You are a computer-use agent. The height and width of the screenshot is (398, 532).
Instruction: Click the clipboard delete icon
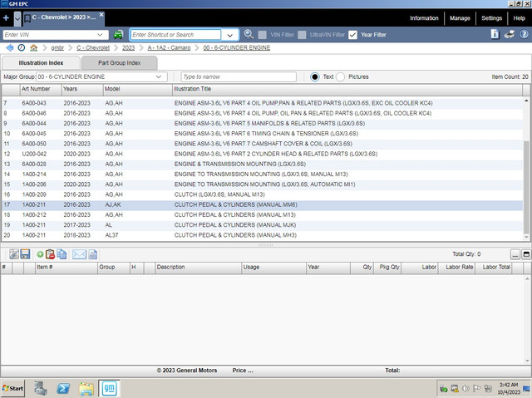50,254
